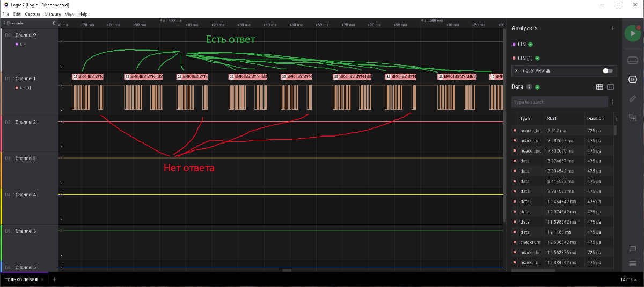Click the 'Type to search' data field

click(x=558, y=102)
